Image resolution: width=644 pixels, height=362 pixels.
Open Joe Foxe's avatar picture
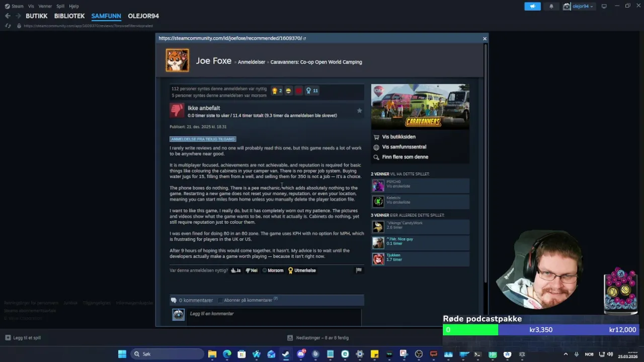pos(177,60)
